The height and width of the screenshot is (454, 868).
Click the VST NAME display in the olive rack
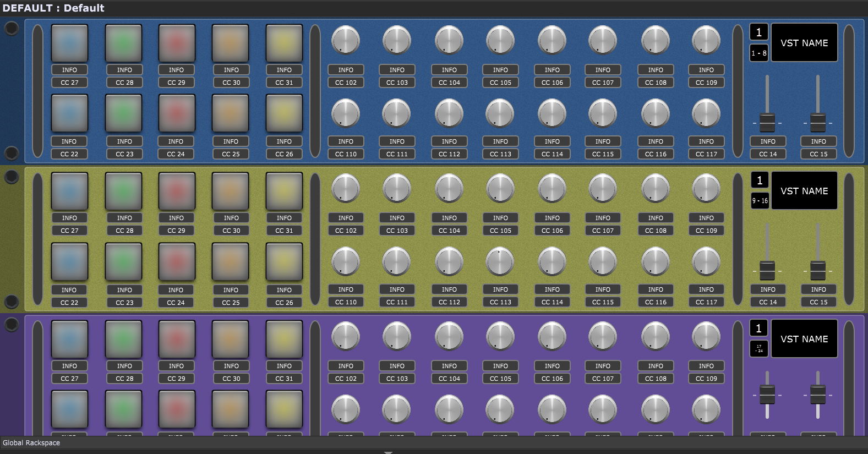coord(804,191)
